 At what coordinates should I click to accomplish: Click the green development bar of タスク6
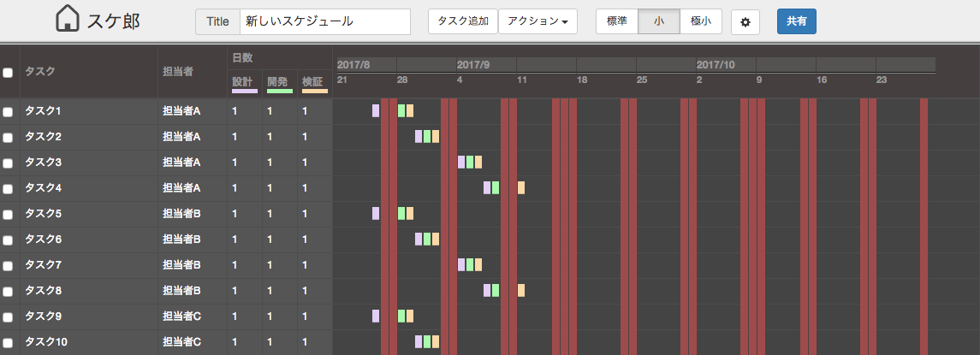tap(427, 239)
